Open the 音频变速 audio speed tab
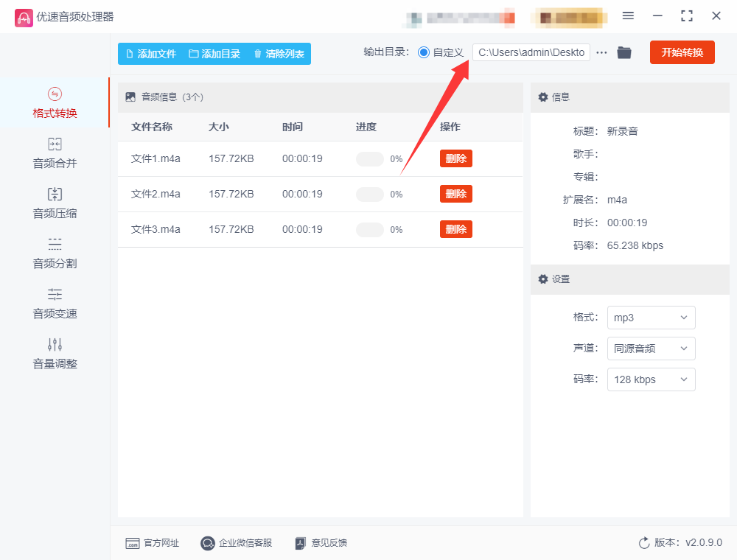 coord(55,304)
